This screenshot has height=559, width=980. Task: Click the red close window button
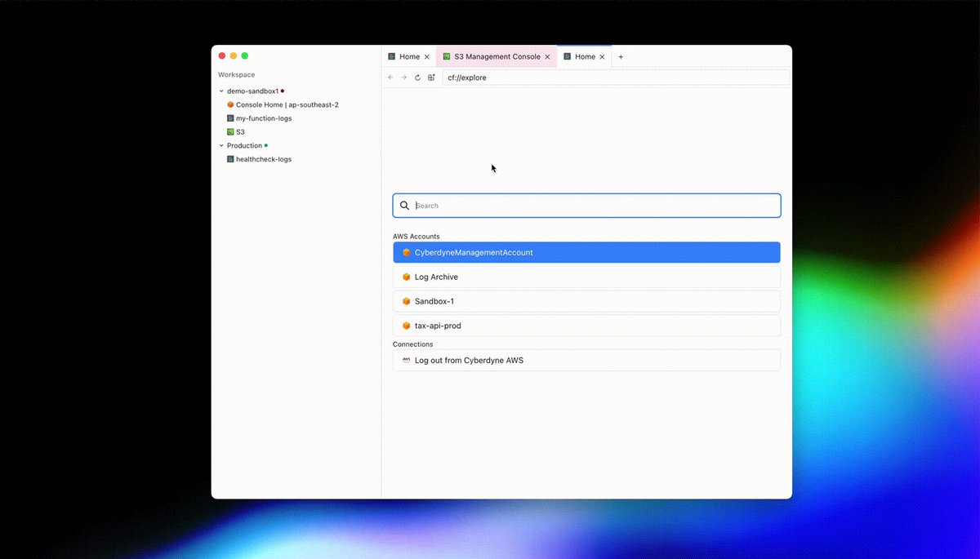(222, 55)
